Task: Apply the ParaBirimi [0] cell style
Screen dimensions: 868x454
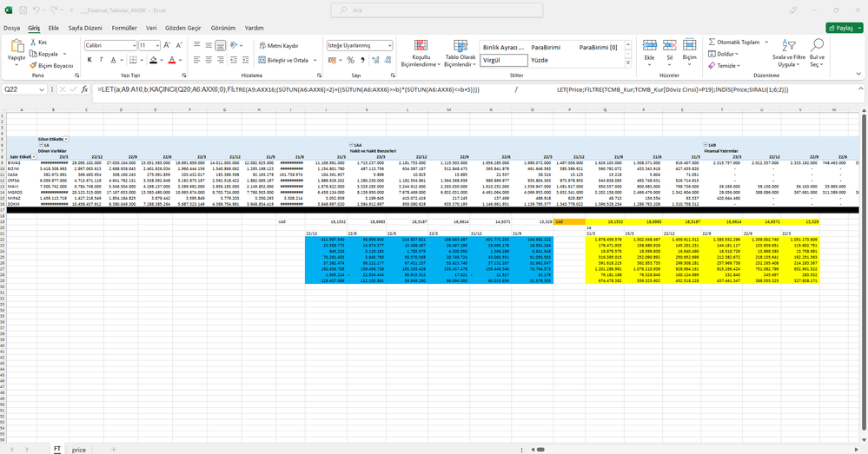Action: coord(598,47)
